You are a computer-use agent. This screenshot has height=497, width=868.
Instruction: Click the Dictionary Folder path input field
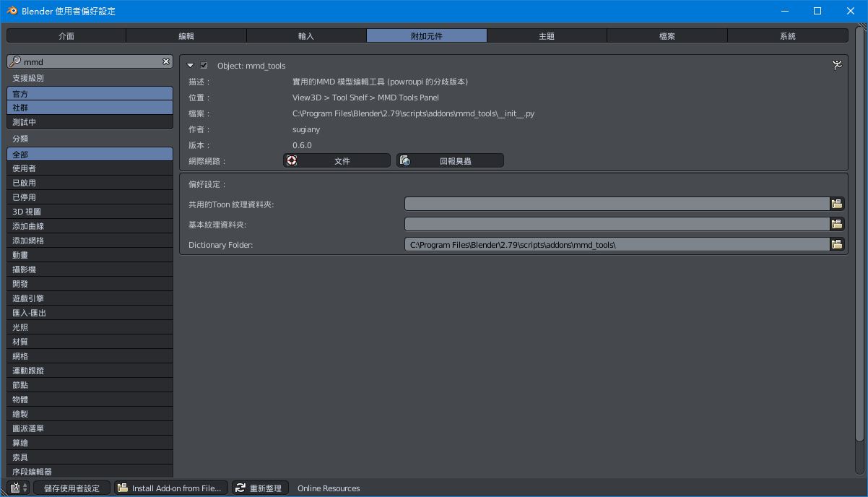point(614,243)
